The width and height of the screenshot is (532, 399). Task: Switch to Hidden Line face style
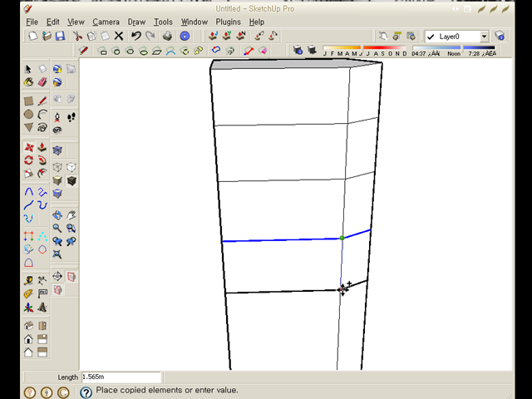71,167
